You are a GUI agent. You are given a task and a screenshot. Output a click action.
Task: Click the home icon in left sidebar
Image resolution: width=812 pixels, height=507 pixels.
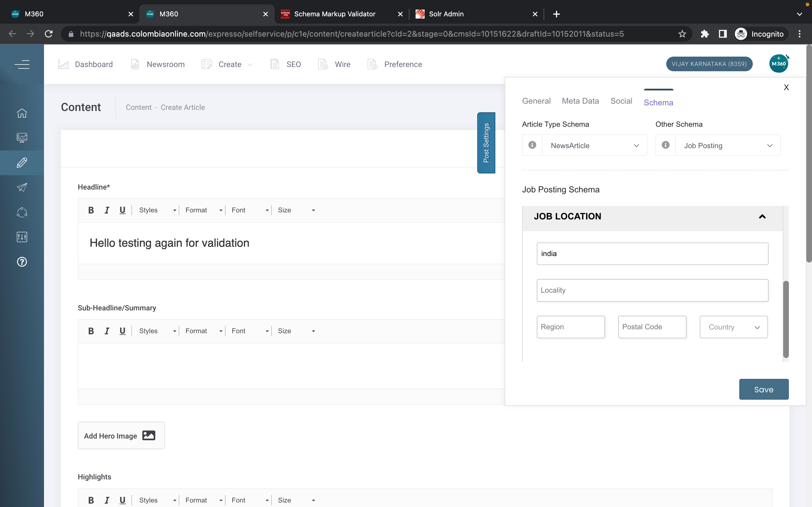[22, 113]
